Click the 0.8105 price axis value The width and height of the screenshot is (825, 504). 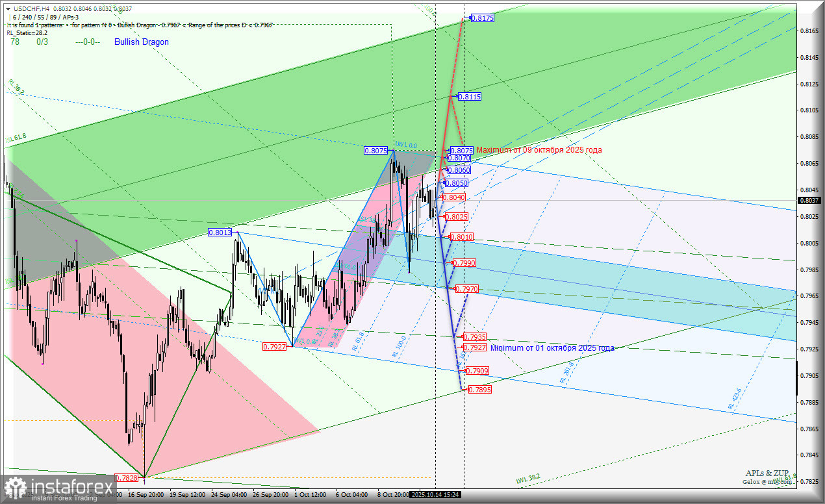pyautogui.click(x=809, y=110)
